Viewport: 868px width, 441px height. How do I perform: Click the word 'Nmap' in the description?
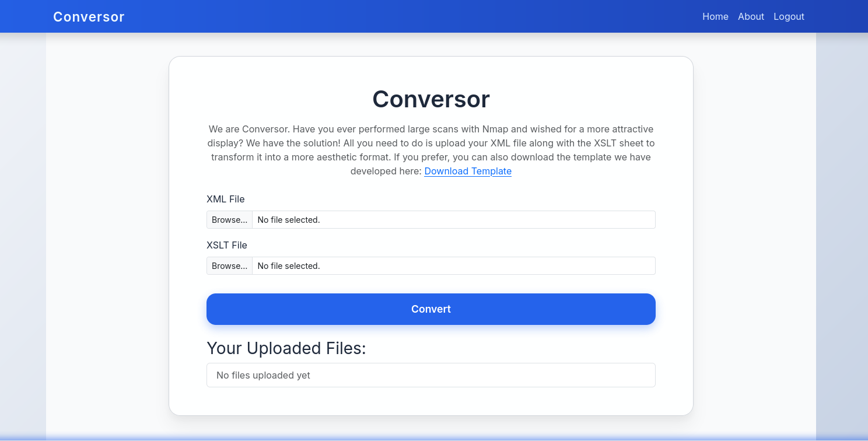pos(495,129)
